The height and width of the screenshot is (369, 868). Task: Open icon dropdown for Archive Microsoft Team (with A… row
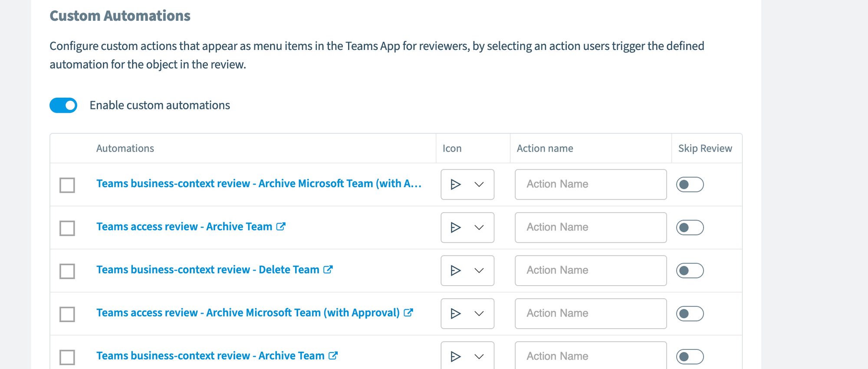tap(467, 184)
